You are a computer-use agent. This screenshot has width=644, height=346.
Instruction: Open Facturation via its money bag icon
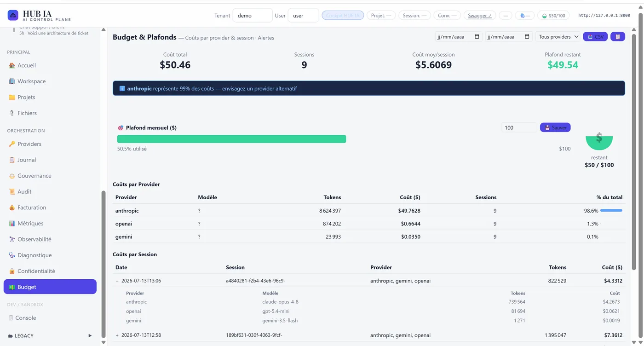(12, 208)
